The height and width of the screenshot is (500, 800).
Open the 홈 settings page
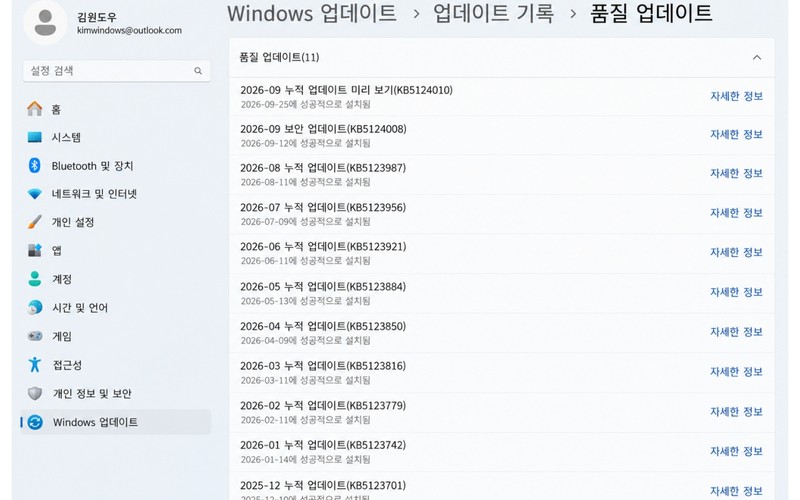click(116, 109)
